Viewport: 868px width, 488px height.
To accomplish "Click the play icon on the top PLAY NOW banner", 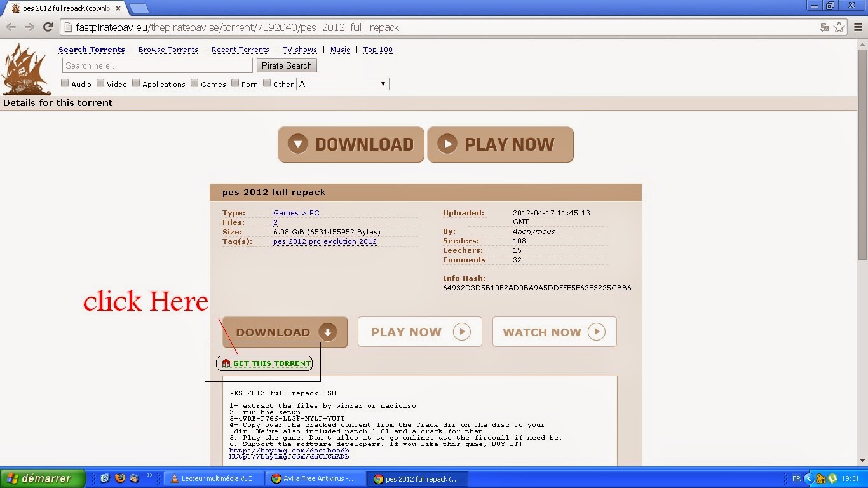I will tap(447, 144).
